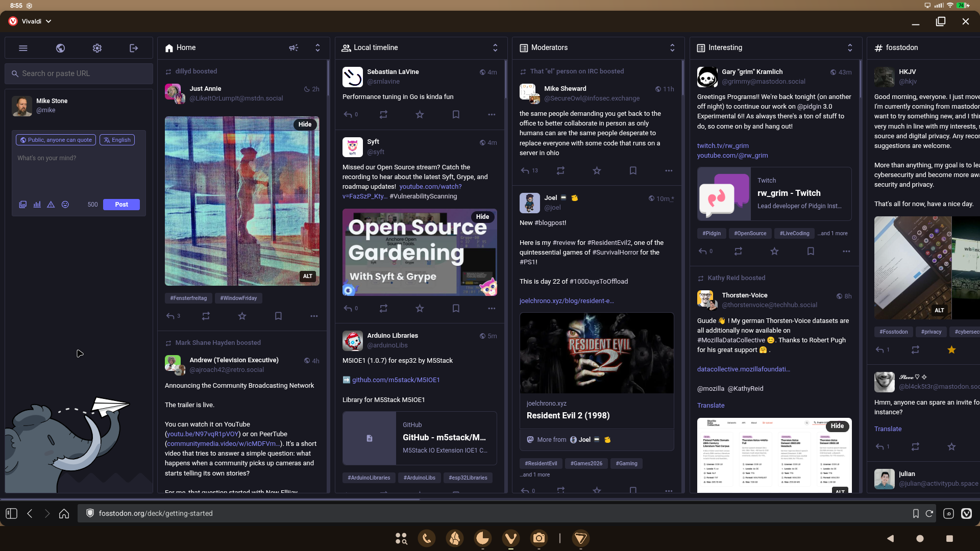980x551 pixels.
Task: Open emoji picker in compose box
Action: pyautogui.click(x=65, y=205)
